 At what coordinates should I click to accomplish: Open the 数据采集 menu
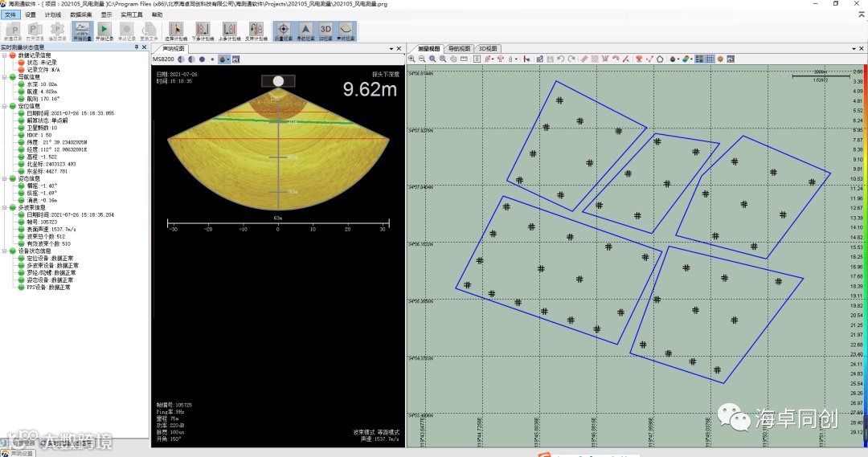click(80, 14)
